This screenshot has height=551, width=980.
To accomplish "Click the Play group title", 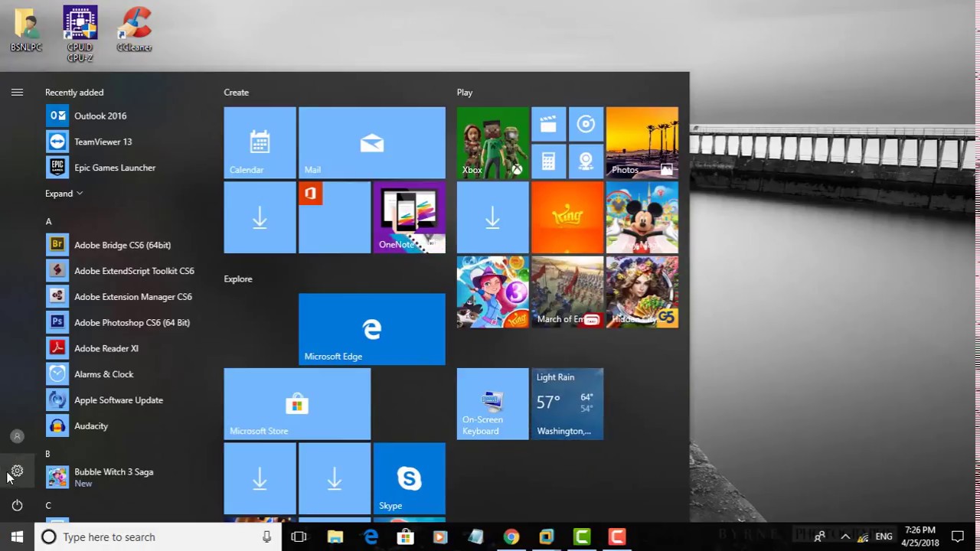I will click(x=465, y=93).
